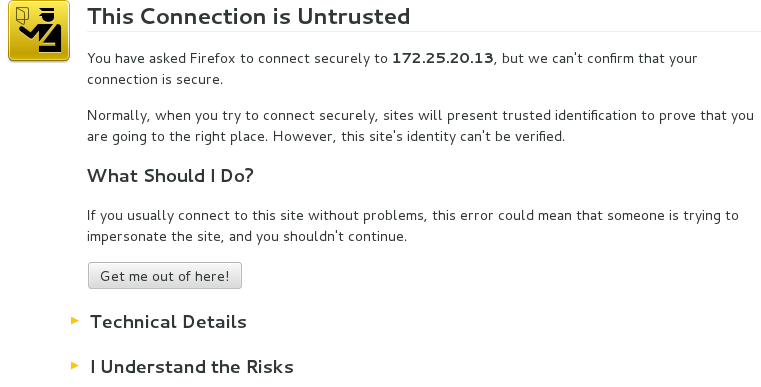Click the horizontal rule under the title
Viewport: 761px width, 387px height.
(424, 32)
